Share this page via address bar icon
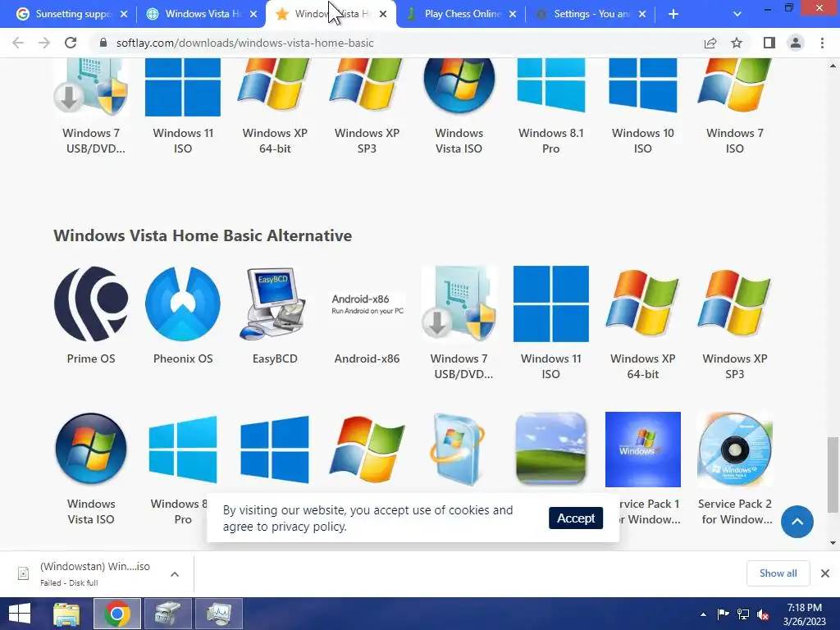The height and width of the screenshot is (630, 840). (x=710, y=43)
